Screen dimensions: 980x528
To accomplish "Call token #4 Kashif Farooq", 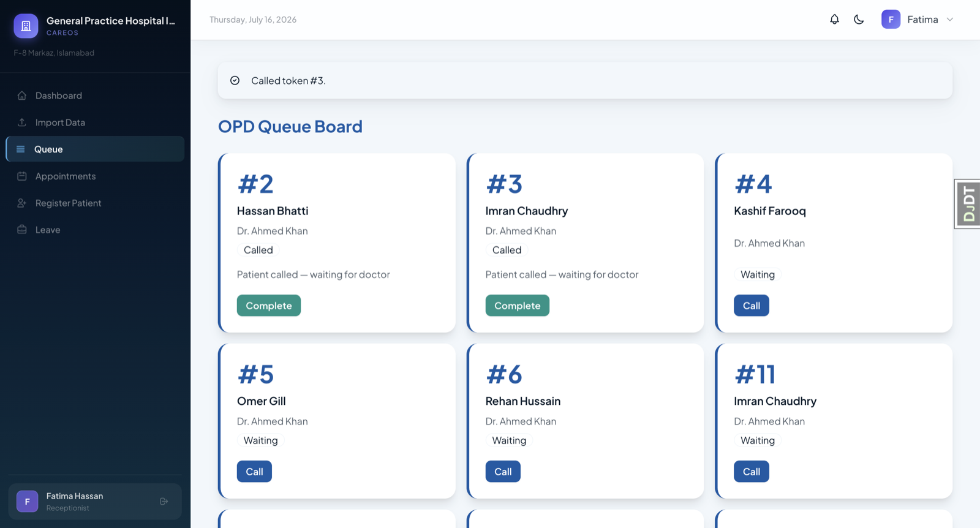I will pyautogui.click(x=752, y=306).
